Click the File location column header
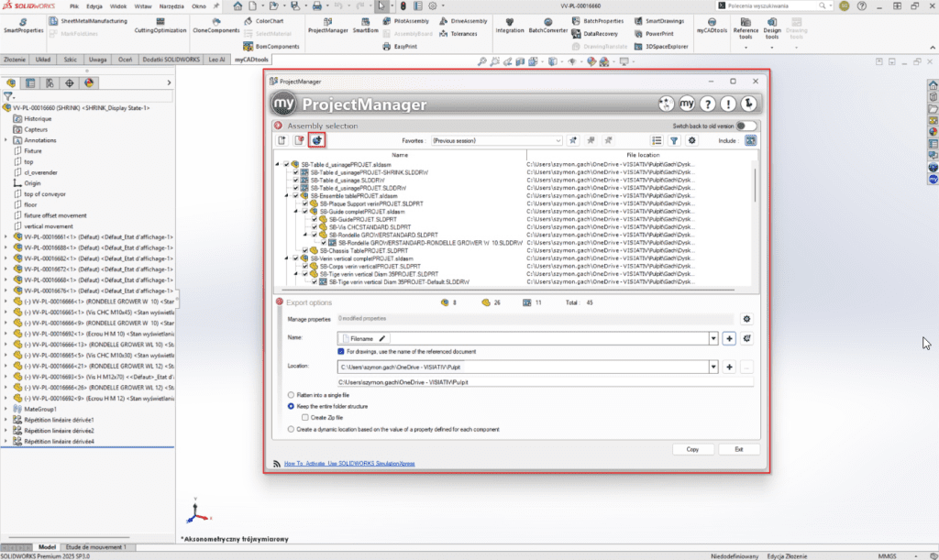This screenshot has width=939, height=560. [643, 155]
